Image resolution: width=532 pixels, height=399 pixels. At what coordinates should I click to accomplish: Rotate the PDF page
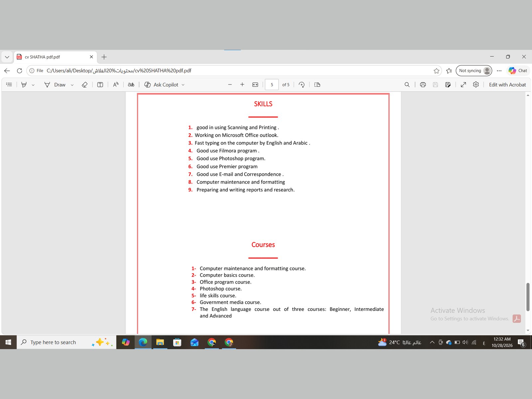click(x=302, y=85)
